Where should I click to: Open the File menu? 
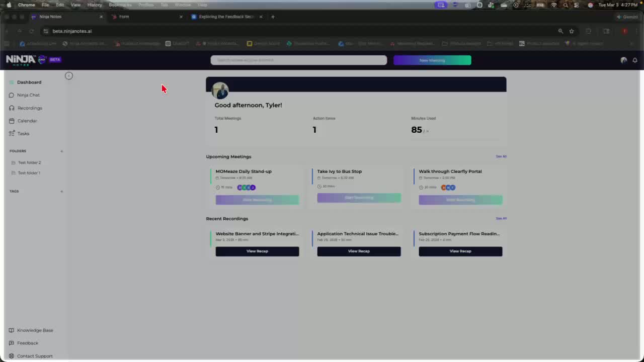tap(45, 5)
